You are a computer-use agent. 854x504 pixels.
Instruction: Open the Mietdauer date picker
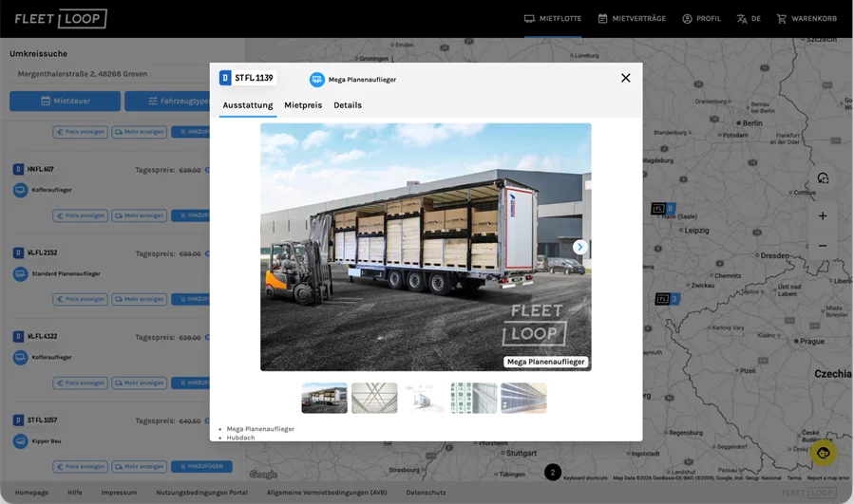(65, 102)
